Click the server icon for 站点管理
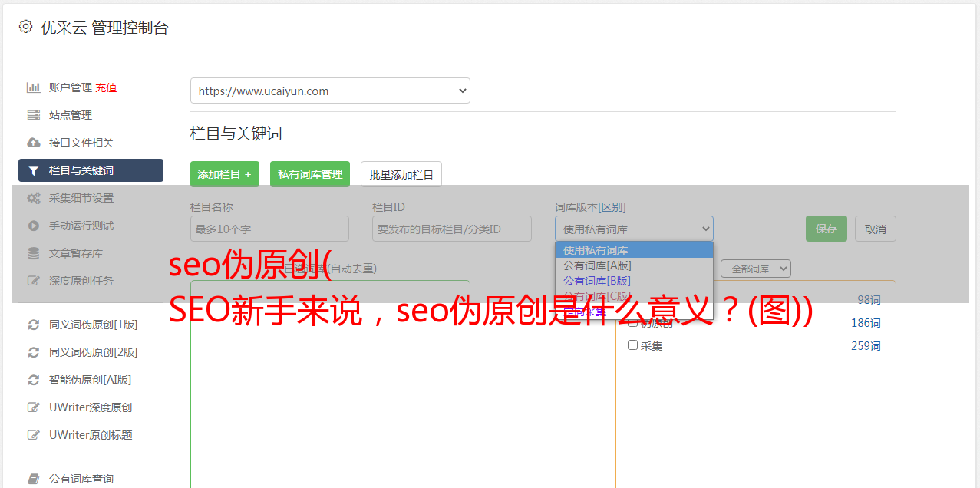Screen dimensions: 980x488 (x=34, y=115)
